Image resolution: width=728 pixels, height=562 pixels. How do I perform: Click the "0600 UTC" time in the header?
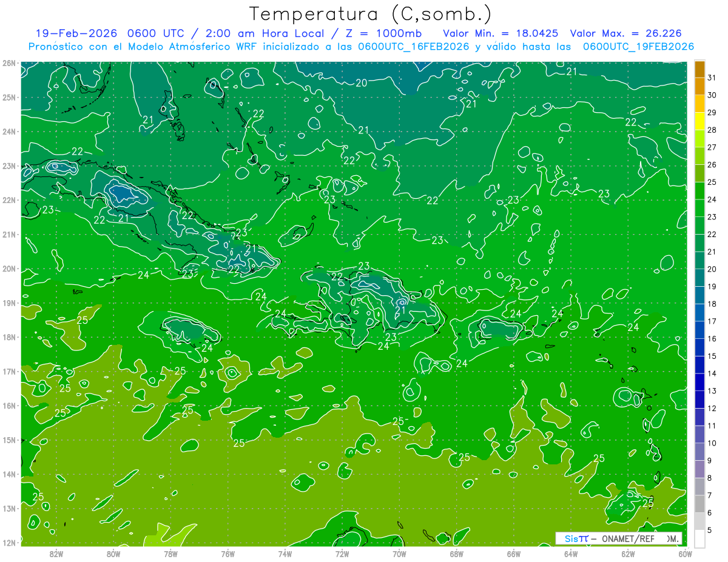coord(157,33)
